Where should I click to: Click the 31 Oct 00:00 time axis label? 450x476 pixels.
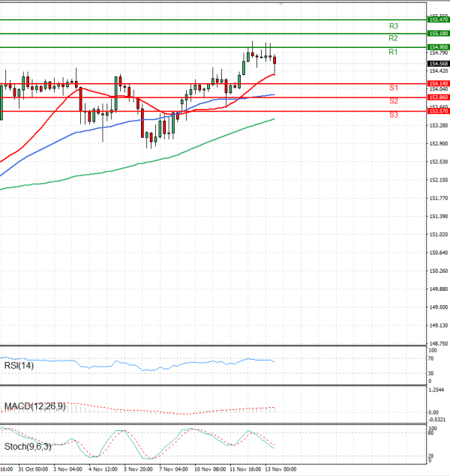pyautogui.click(x=33, y=470)
